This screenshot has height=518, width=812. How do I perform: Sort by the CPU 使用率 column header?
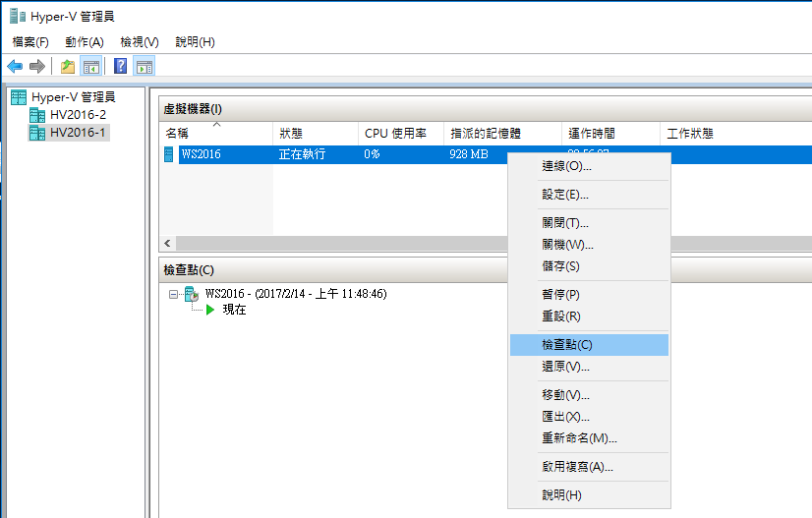401,134
